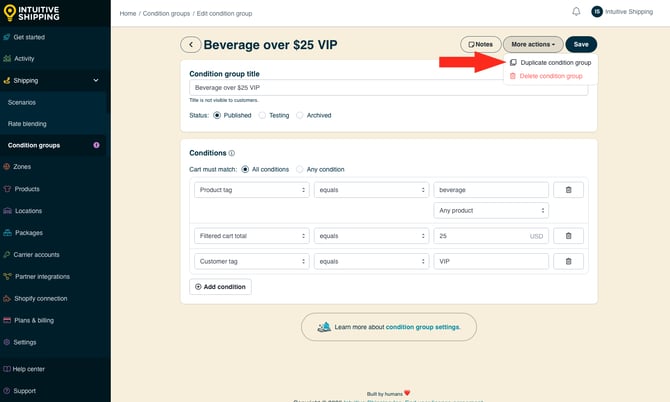Delete the Customer tag condition row
The image size is (670, 402).
click(x=568, y=261)
